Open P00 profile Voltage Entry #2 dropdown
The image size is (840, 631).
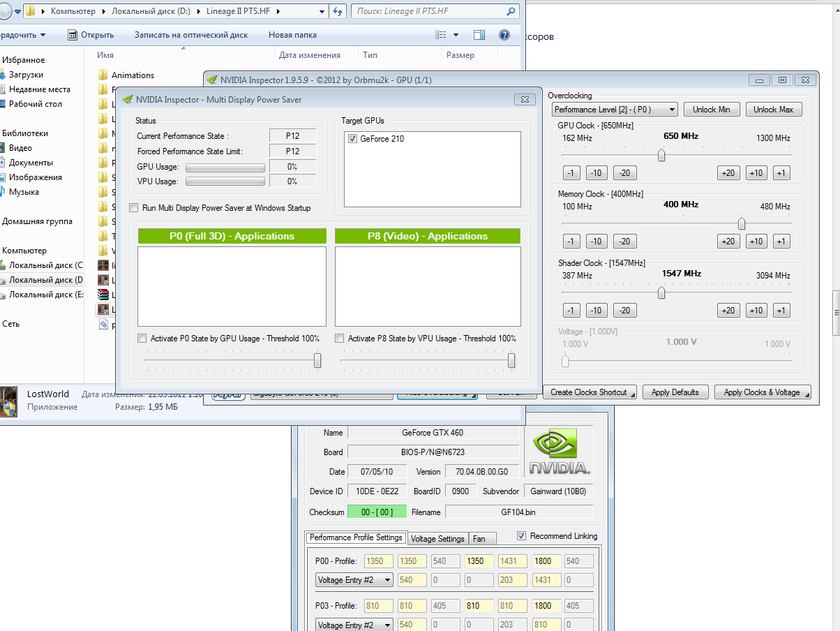[354, 580]
